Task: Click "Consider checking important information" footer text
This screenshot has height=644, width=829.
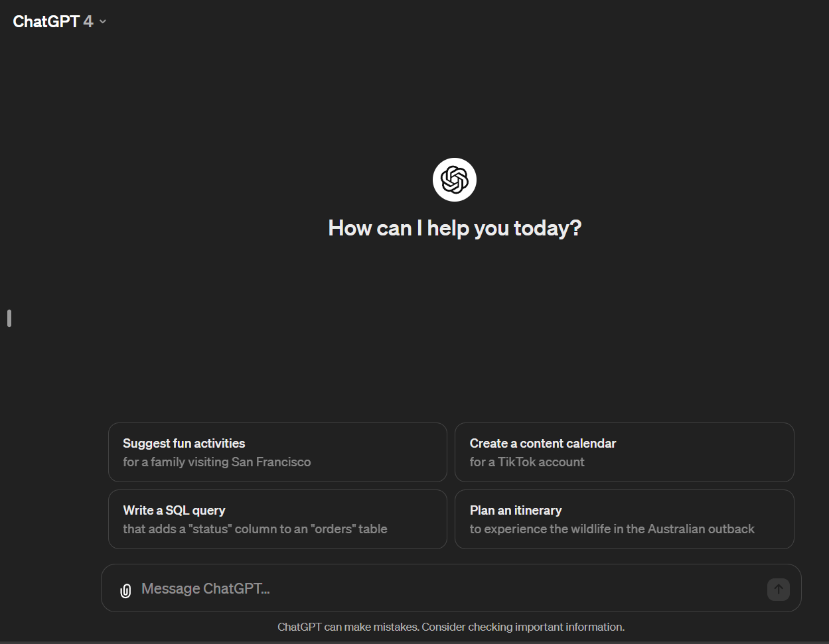Action: 523,627
